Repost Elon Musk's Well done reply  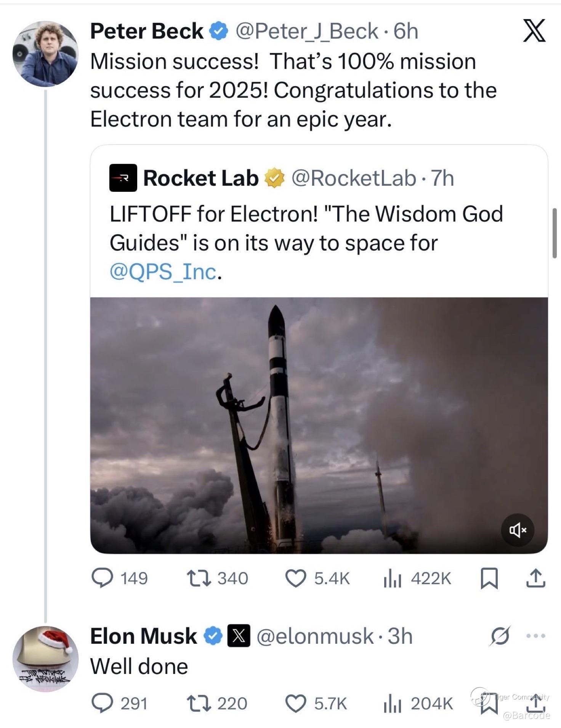coord(199,703)
